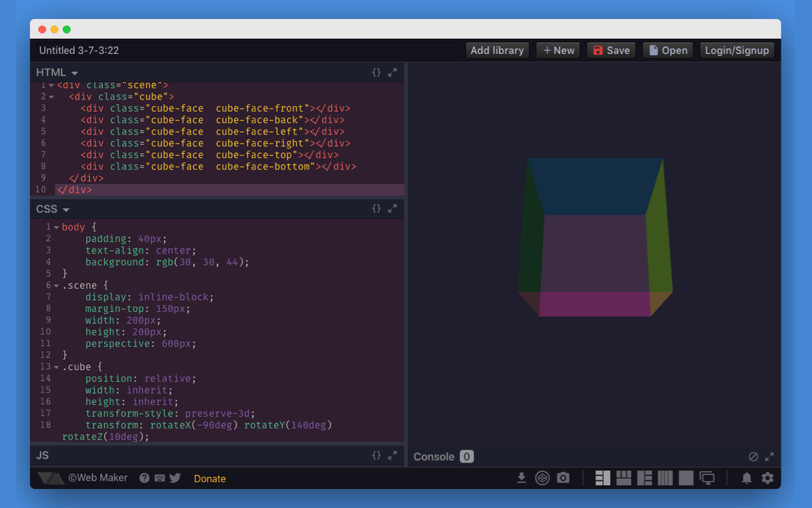The width and height of the screenshot is (812, 508).
Task: Select the JS panel header
Action: 42,455
